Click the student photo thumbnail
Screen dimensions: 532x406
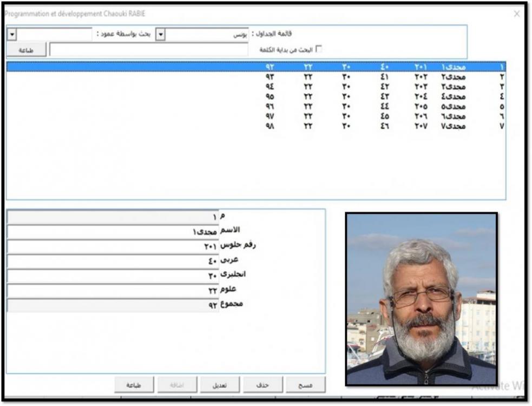pyautogui.click(x=421, y=299)
